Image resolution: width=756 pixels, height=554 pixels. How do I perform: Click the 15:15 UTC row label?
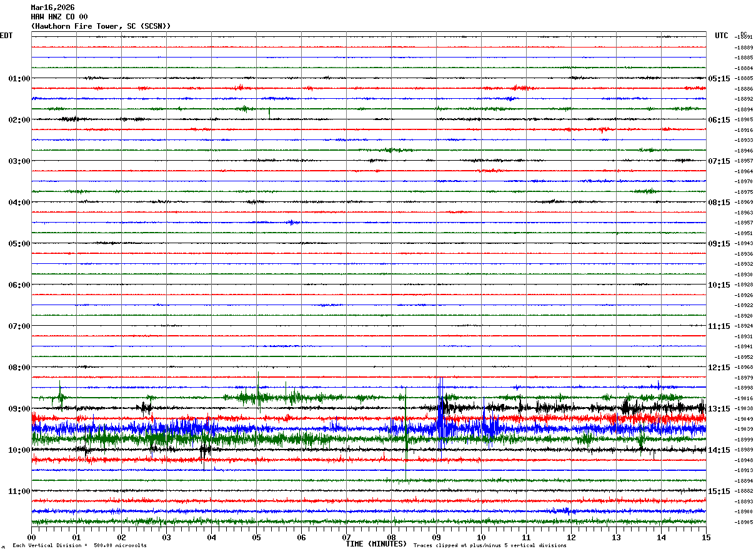click(719, 491)
